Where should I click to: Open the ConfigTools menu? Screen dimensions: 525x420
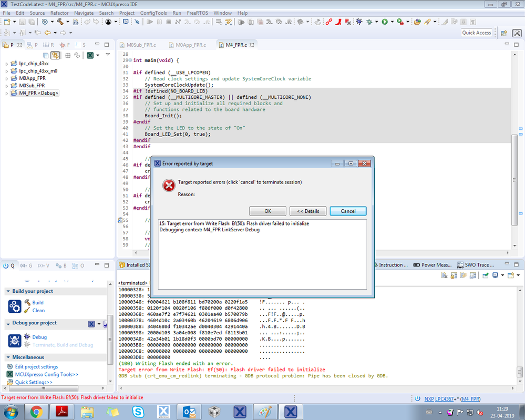pos(153,13)
